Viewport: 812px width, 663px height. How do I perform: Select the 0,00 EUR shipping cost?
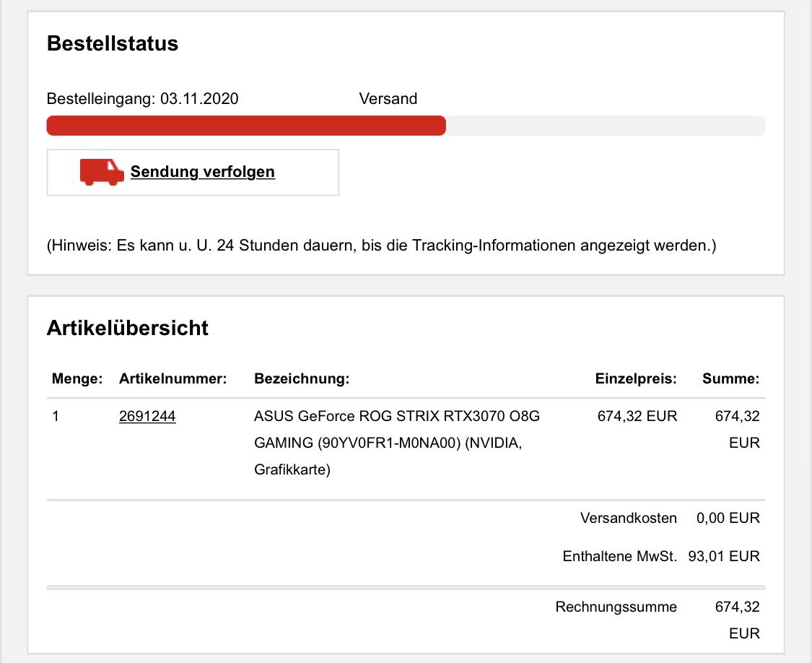pos(728,518)
